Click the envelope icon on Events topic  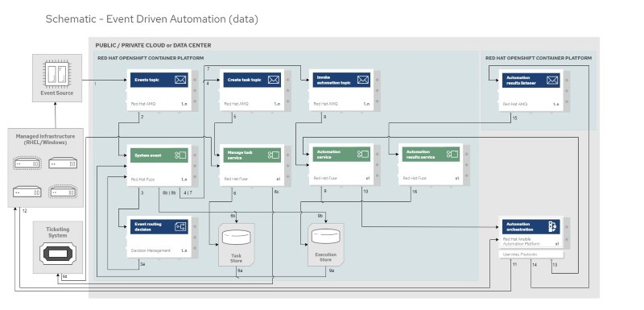pyautogui.click(x=180, y=80)
